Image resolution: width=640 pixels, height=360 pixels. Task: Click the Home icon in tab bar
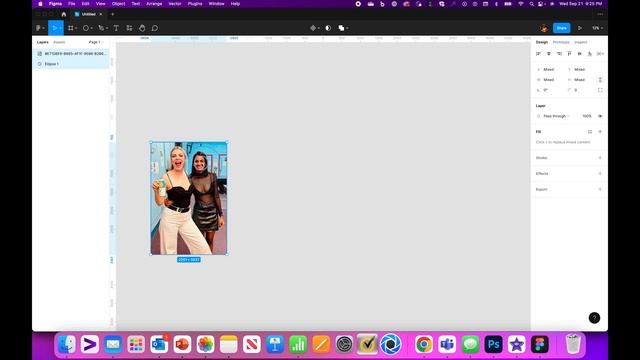click(x=64, y=14)
